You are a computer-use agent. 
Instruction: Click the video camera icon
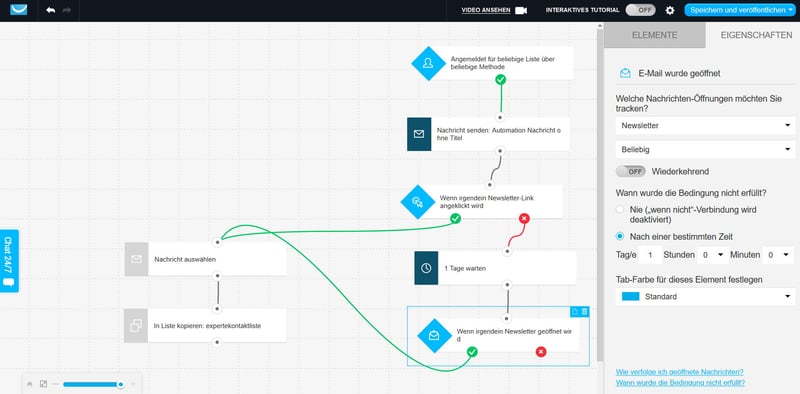520,10
